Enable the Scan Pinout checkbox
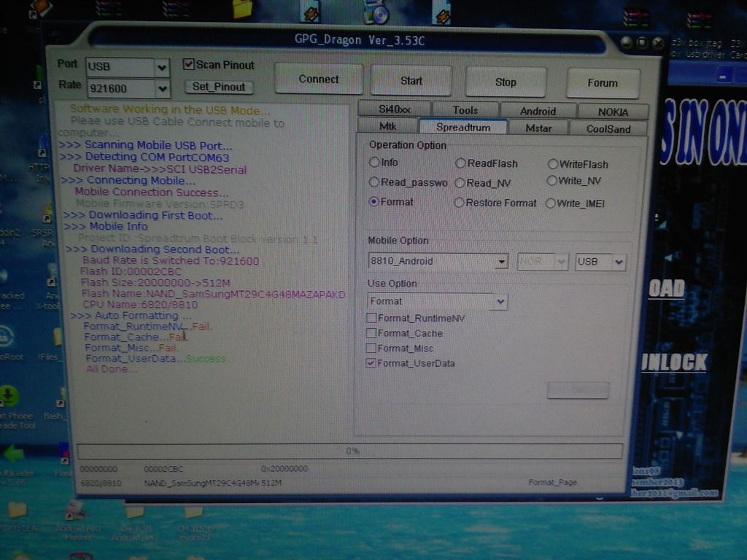The width and height of the screenshot is (747, 560). coord(188,65)
